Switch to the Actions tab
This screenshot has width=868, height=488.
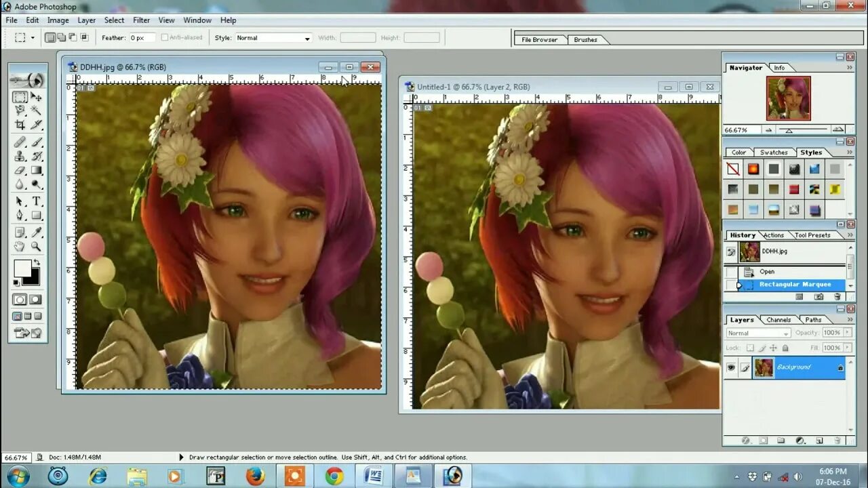[774, 235]
